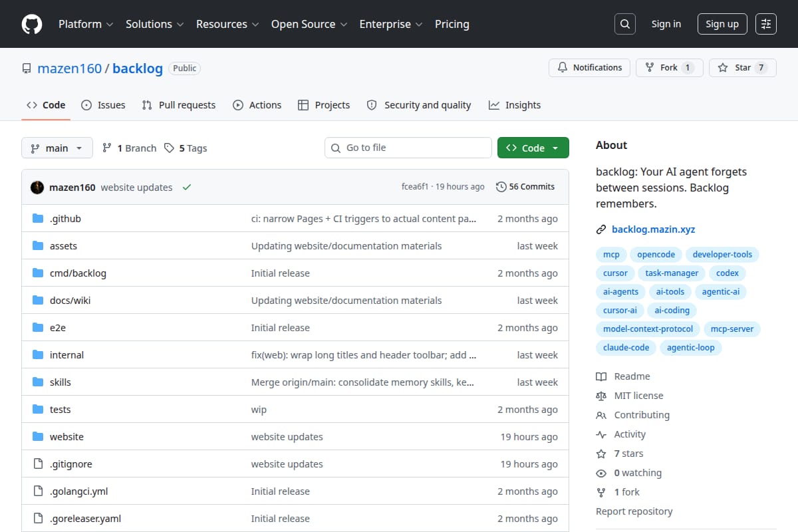Open the .github folder
Image resolution: width=798 pixels, height=532 pixels.
click(x=65, y=219)
